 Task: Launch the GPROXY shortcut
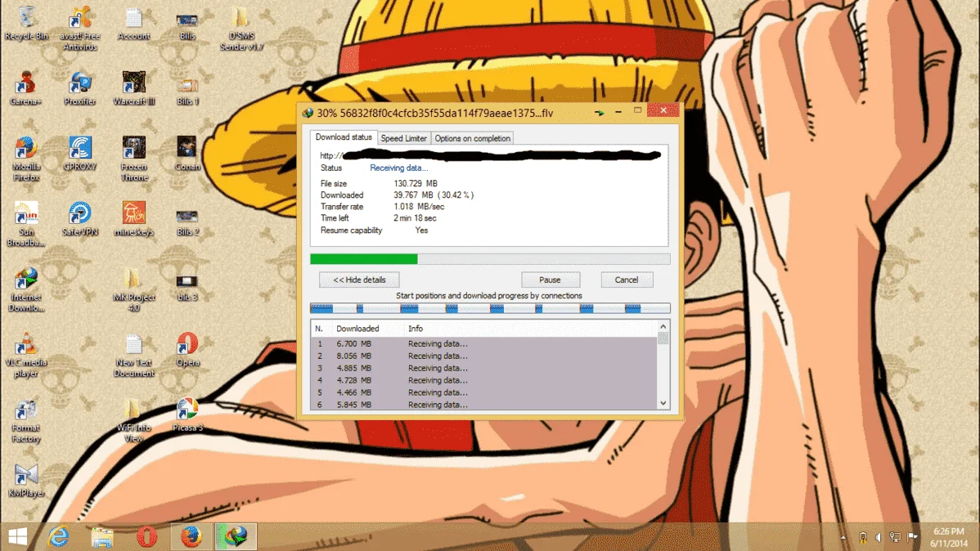(80, 154)
